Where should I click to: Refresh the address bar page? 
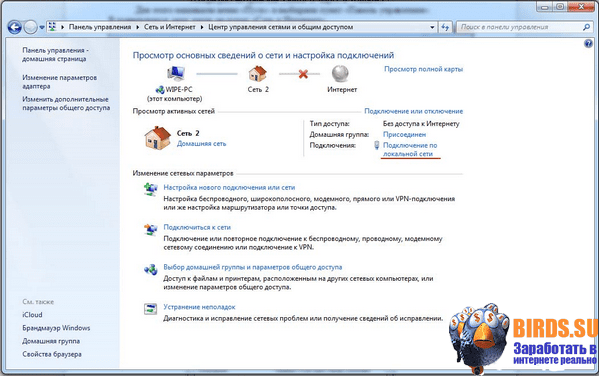coord(445,27)
